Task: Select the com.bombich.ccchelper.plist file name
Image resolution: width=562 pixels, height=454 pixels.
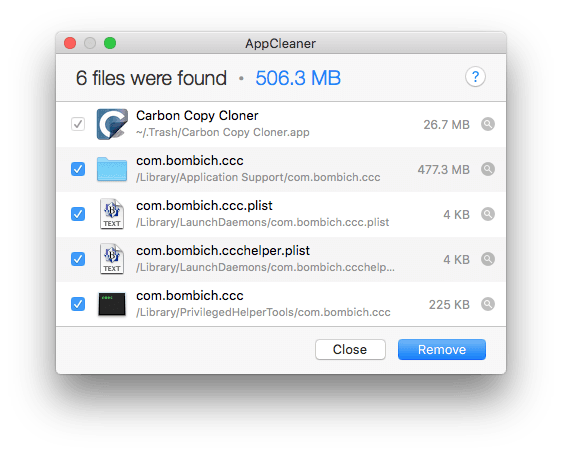Action: pyautogui.click(x=223, y=250)
